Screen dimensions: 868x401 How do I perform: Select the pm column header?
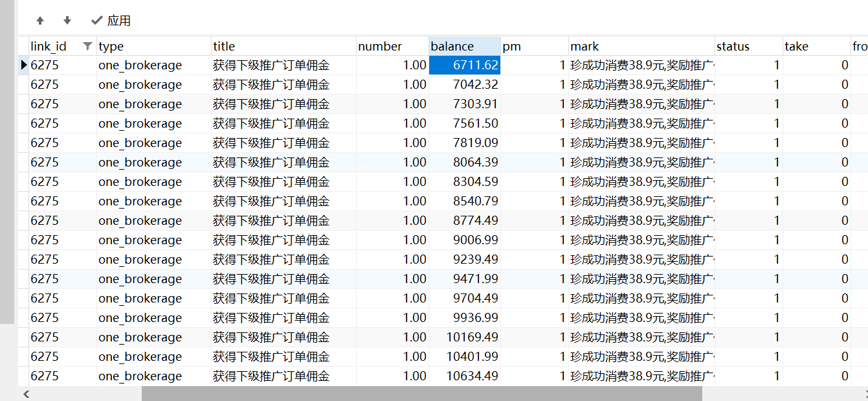(511, 46)
